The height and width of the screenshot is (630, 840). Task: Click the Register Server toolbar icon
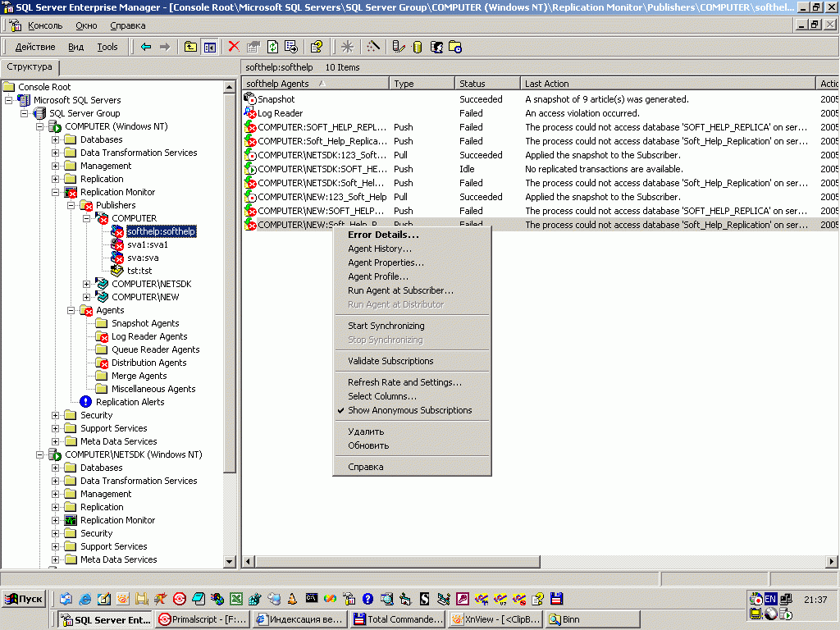tap(398, 47)
